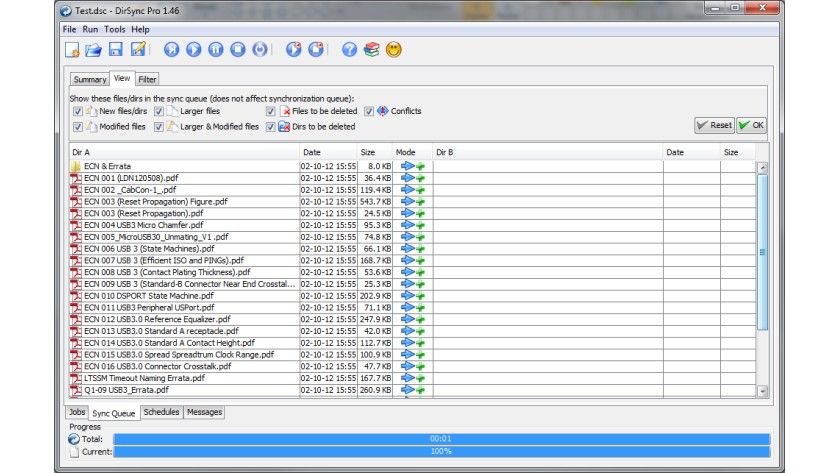Select ECN 016 USB3.0 Connector Crosstalk.pdf
The image size is (840, 473).
click(x=412, y=366)
